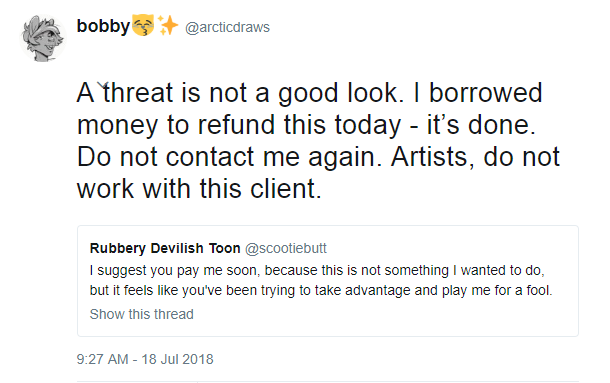Open the 'Show this thread' link
This screenshot has width=610, height=383.
142,314
